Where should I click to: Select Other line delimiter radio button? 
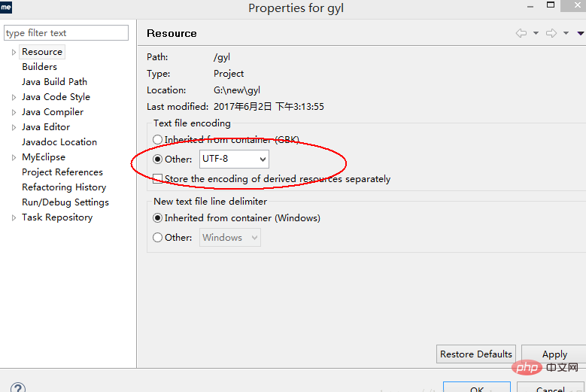[157, 237]
